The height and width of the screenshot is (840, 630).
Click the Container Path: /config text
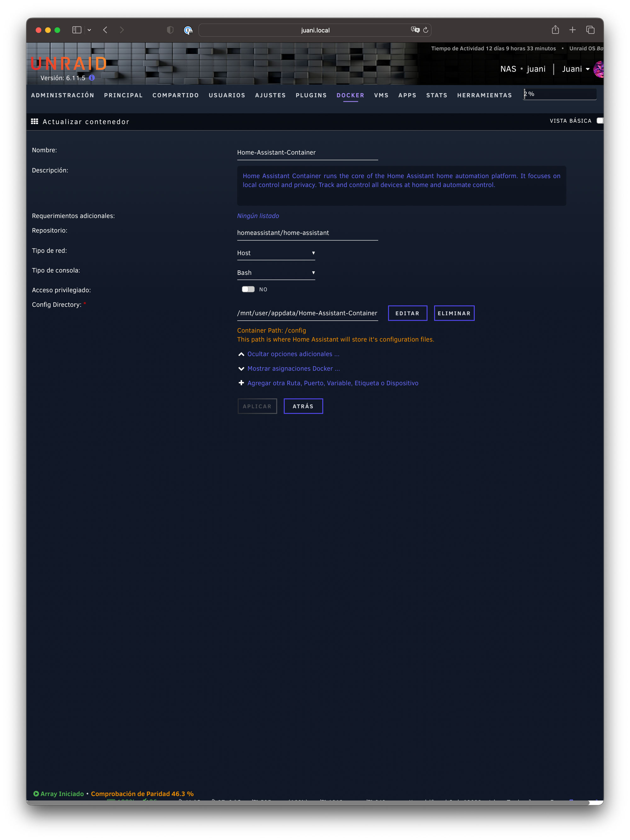coord(272,330)
